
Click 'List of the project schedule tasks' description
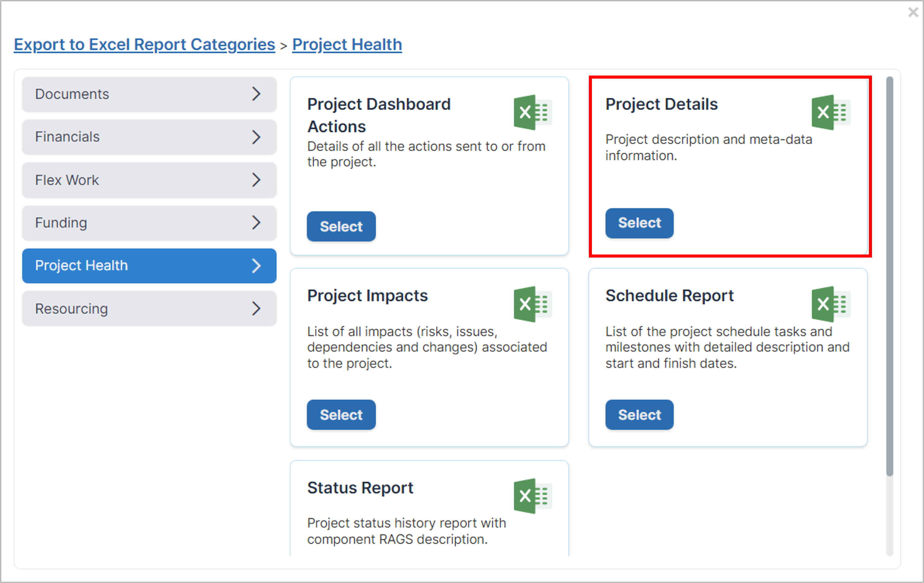pos(728,347)
